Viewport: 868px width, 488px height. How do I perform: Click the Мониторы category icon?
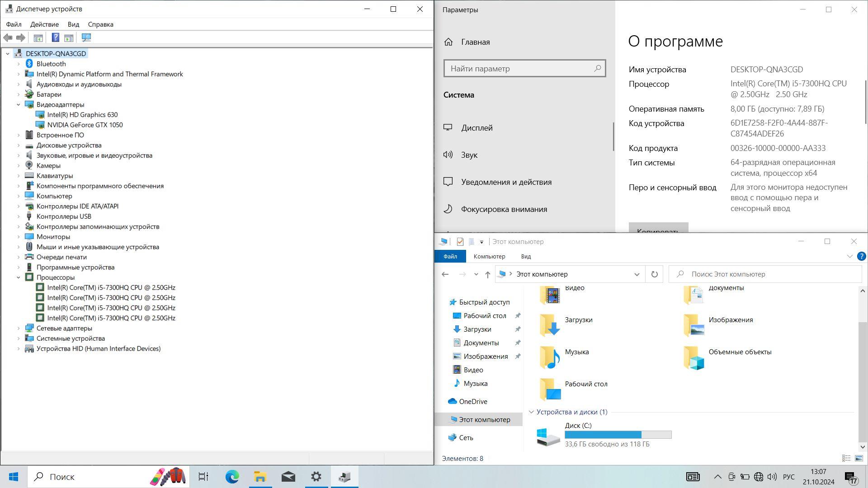click(29, 237)
